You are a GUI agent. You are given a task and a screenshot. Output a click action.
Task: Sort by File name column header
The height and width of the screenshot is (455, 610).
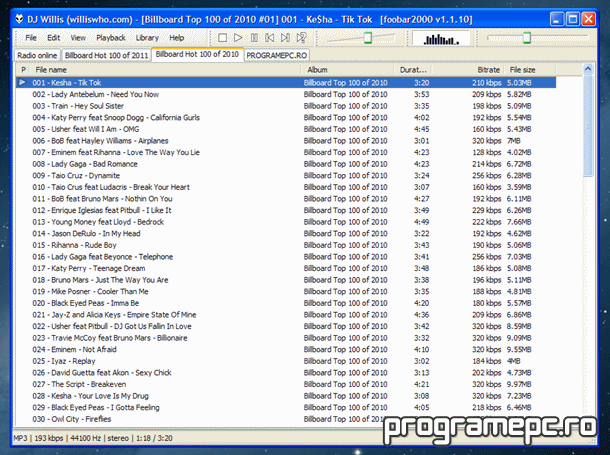(x=166, y=70)
